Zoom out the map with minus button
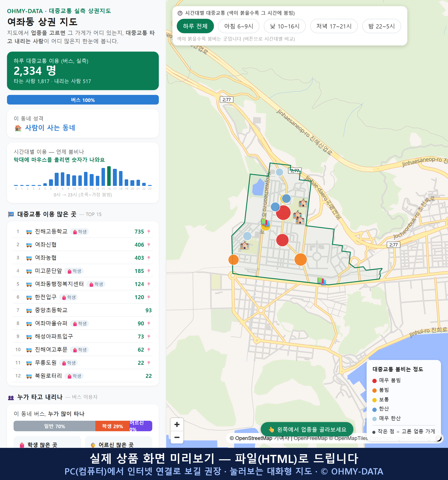Viewport: 448px width, 480px height. (x=177, y=437)
